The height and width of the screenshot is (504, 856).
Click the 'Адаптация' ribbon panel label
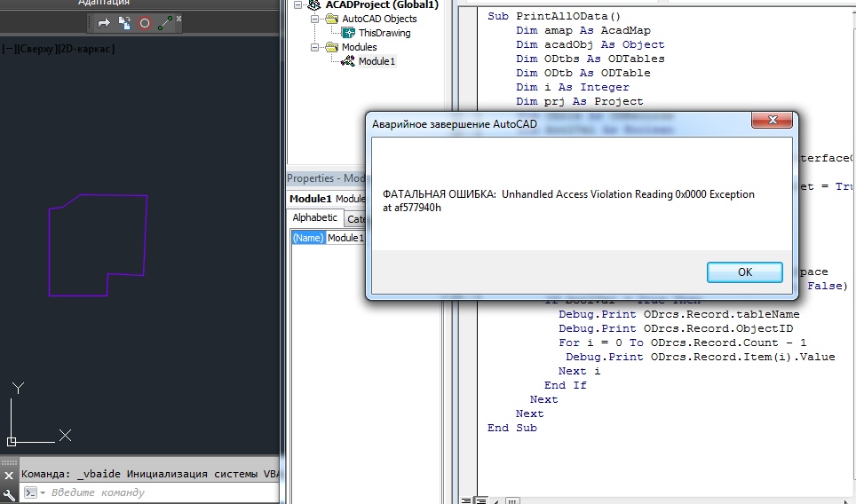pyautogui.click(x=104, y=3)
